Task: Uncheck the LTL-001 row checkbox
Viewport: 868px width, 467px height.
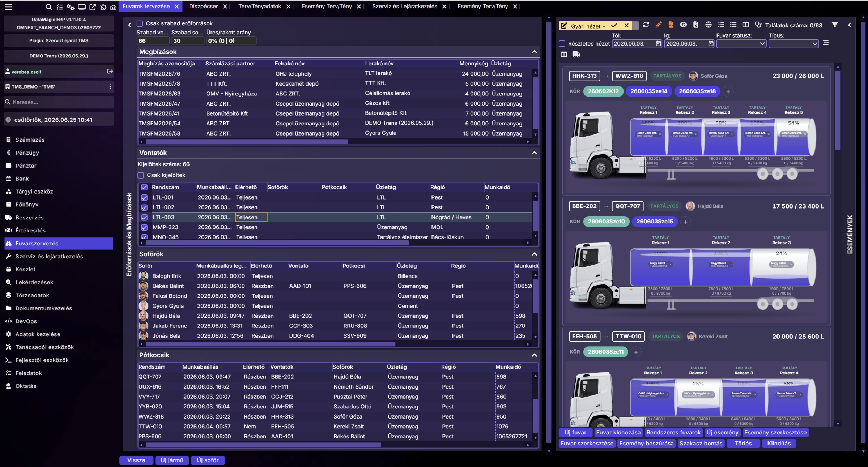Action: pos(144,197)
